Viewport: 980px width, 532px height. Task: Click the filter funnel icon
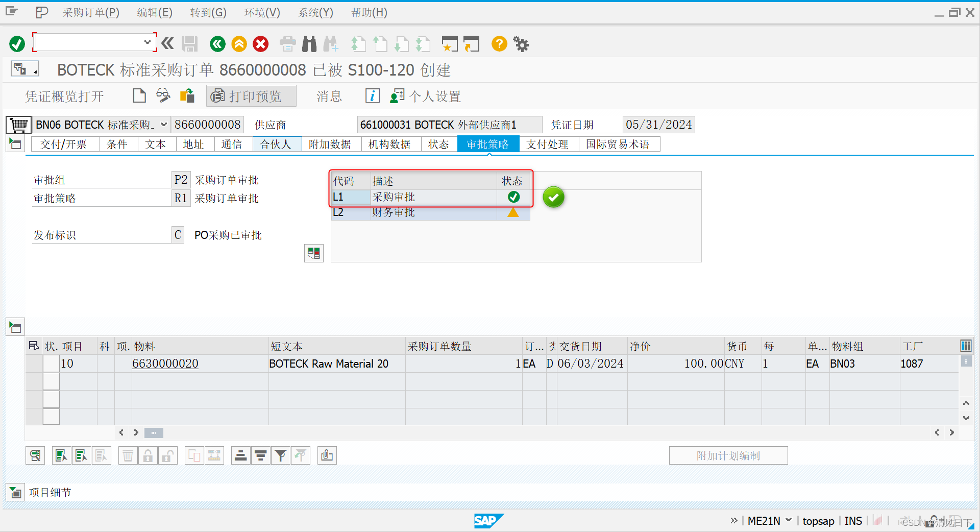281,455
